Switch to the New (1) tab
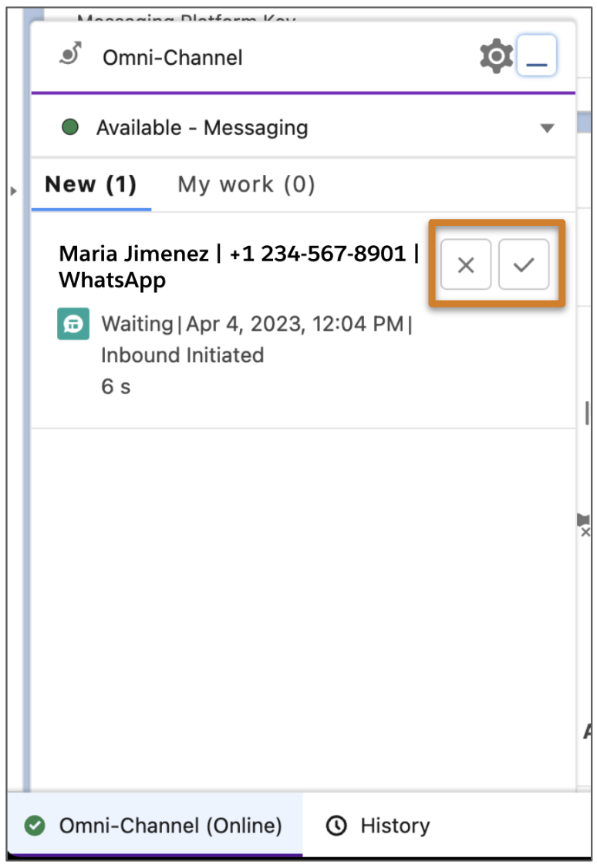 [91, 184]
